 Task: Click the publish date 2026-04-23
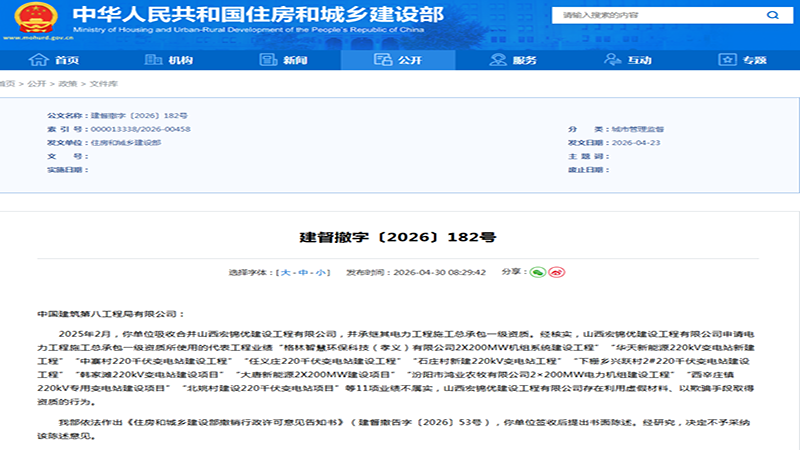coord(636,143)
